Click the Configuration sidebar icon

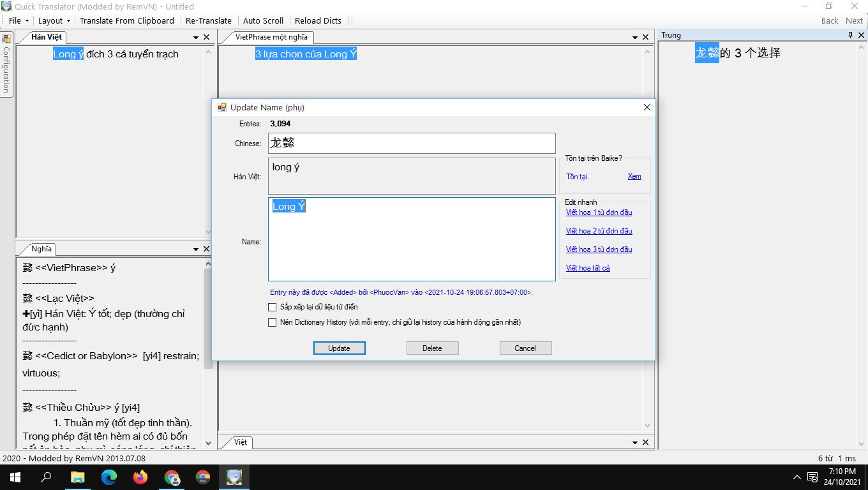[6, 39]
